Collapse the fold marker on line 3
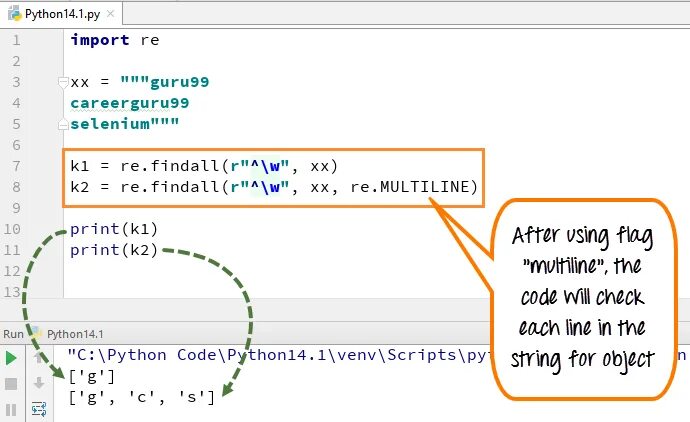690x422 pixels. [x=63, y=82]
